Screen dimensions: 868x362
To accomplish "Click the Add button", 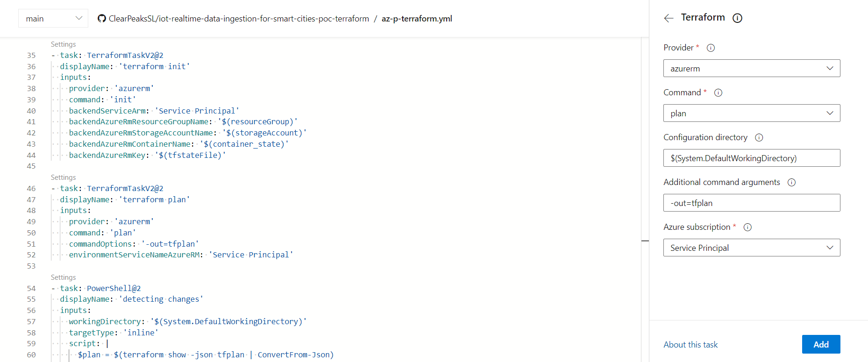I will click(821, 344).
